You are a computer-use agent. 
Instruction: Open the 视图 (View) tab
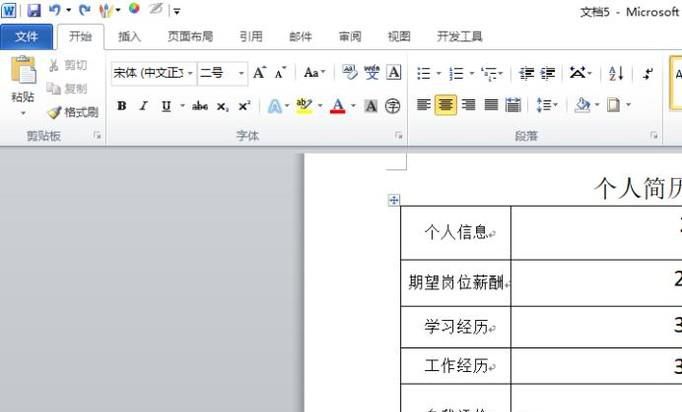[x=399, y=37]
